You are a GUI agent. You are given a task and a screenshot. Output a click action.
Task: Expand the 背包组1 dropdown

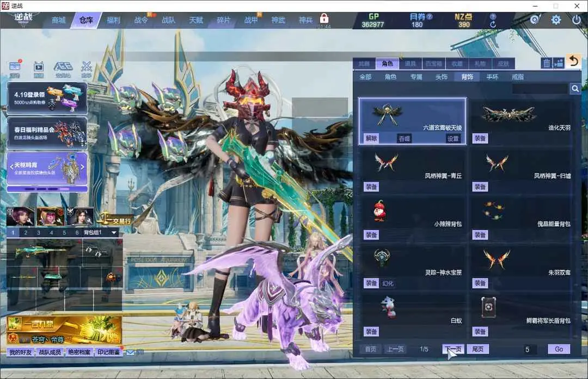pyautogui.click(x=114, y=233)
